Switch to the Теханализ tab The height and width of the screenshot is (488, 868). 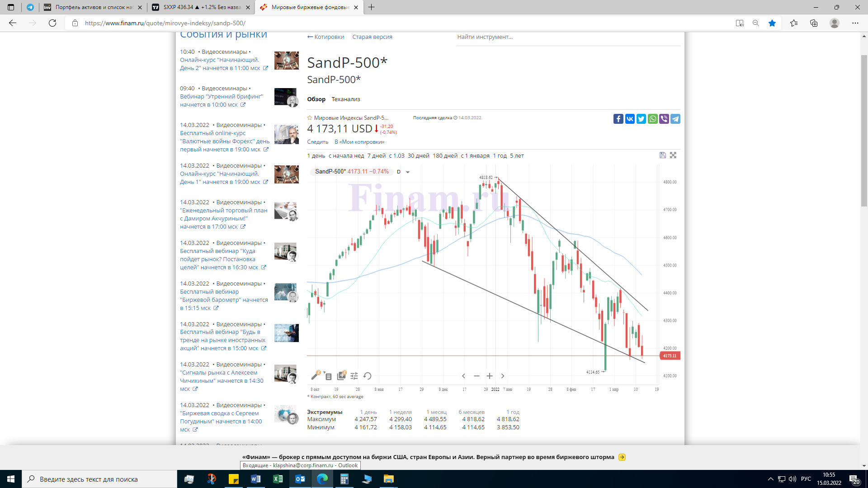tap(345, 99)
